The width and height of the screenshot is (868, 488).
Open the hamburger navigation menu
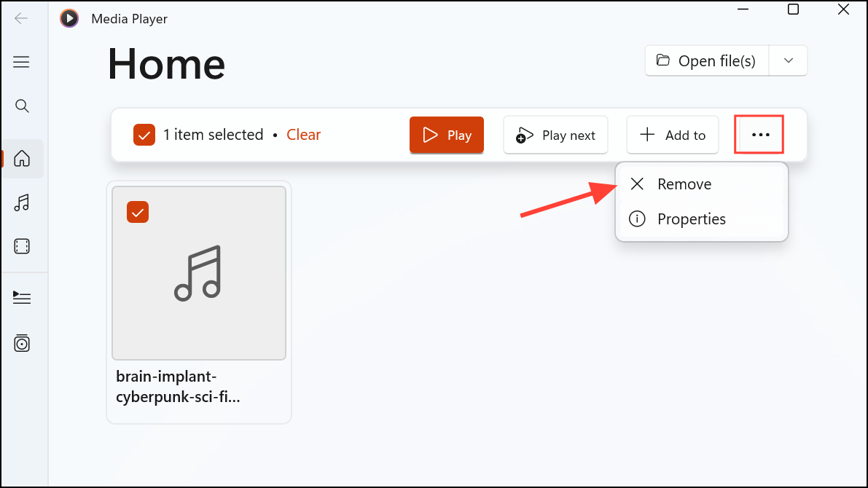point(22,62)
